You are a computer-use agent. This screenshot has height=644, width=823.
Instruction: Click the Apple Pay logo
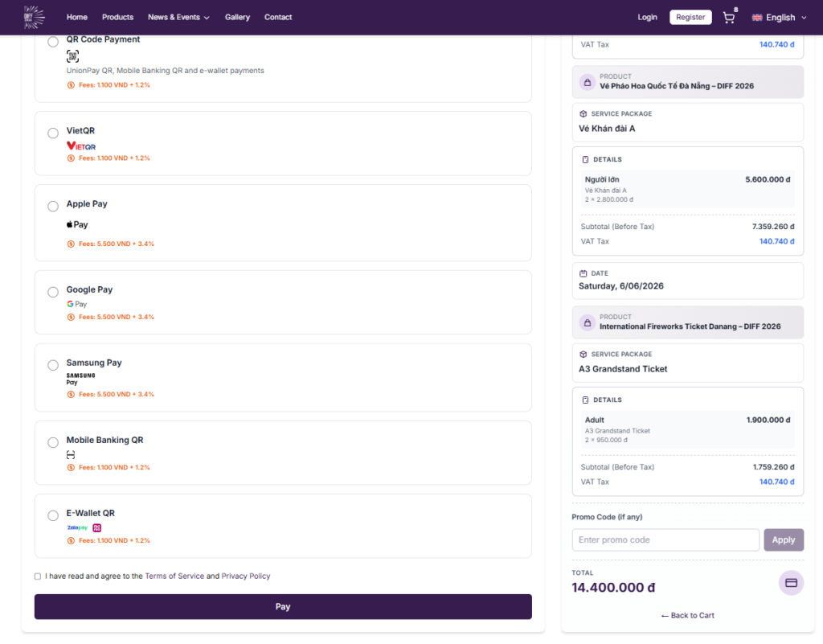click(x=77, y=224)
